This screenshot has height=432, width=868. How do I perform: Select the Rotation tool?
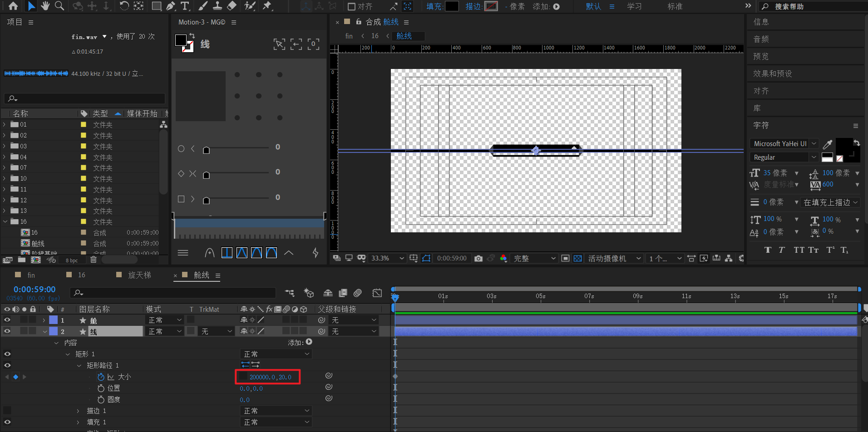(124, 6)
